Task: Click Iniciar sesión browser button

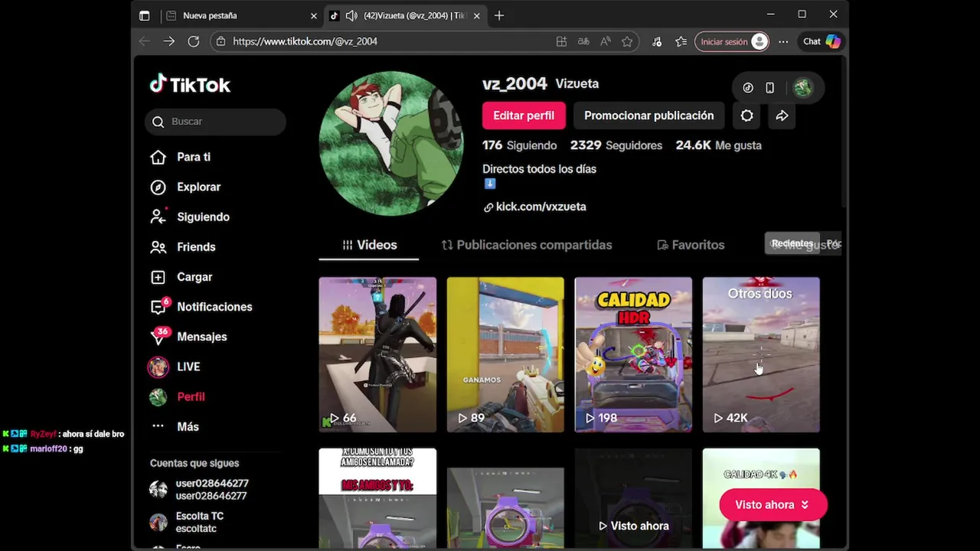Action: click(732, 41)
